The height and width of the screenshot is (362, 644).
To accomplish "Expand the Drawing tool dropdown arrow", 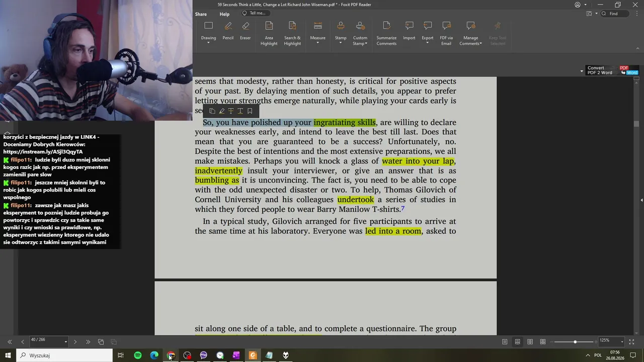I will click(x=208, y=43).
